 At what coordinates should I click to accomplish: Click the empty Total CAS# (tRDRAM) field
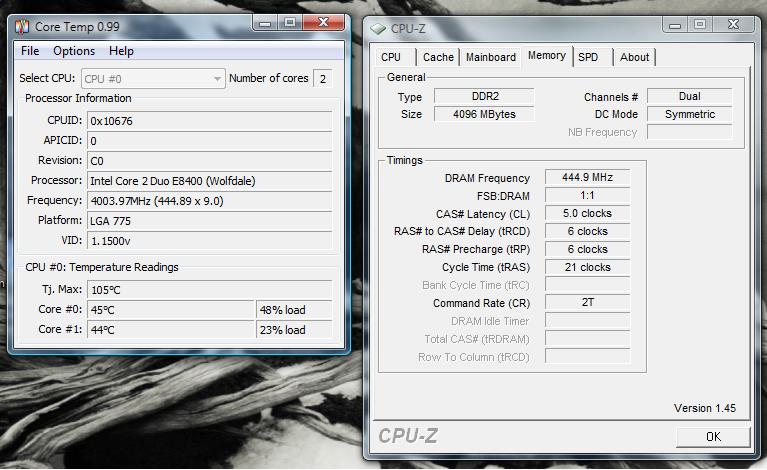pyautogui.click(x=587, y=338)
